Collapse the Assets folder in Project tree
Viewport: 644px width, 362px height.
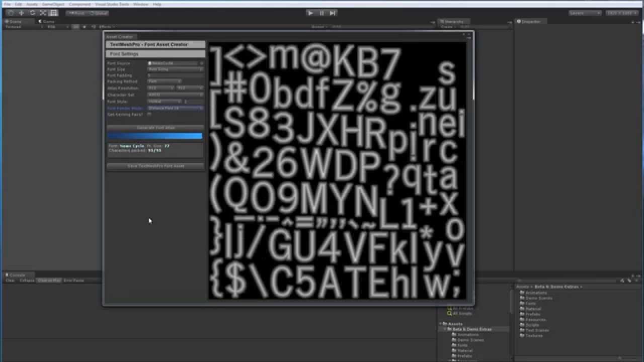click(441, 324)
